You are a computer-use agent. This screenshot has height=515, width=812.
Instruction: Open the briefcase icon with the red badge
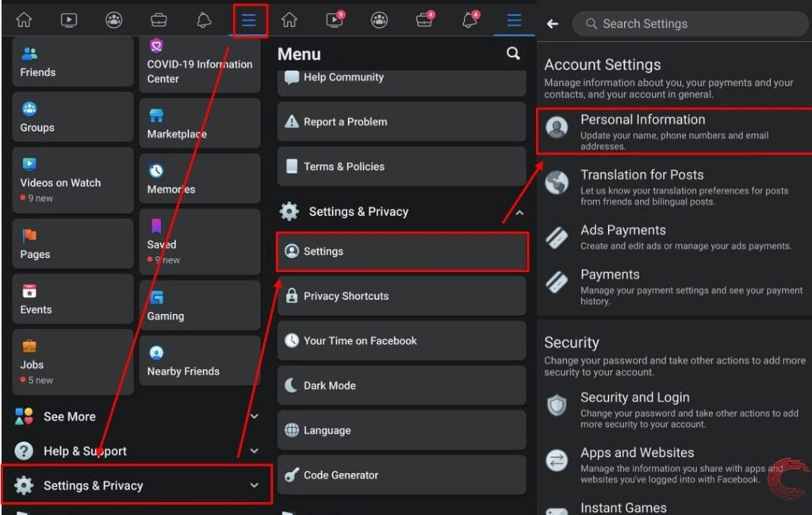[425, 20]
